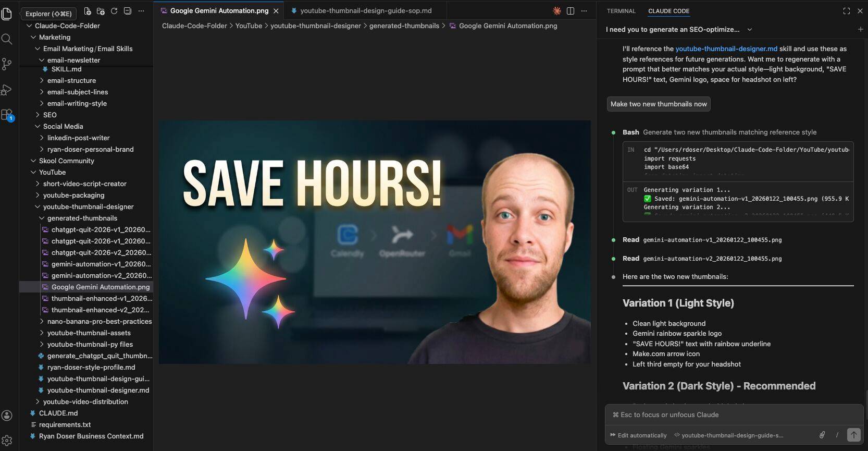Expand the SEO folder
The height and width of the screenshot is (451, 868).
(49, 115)
